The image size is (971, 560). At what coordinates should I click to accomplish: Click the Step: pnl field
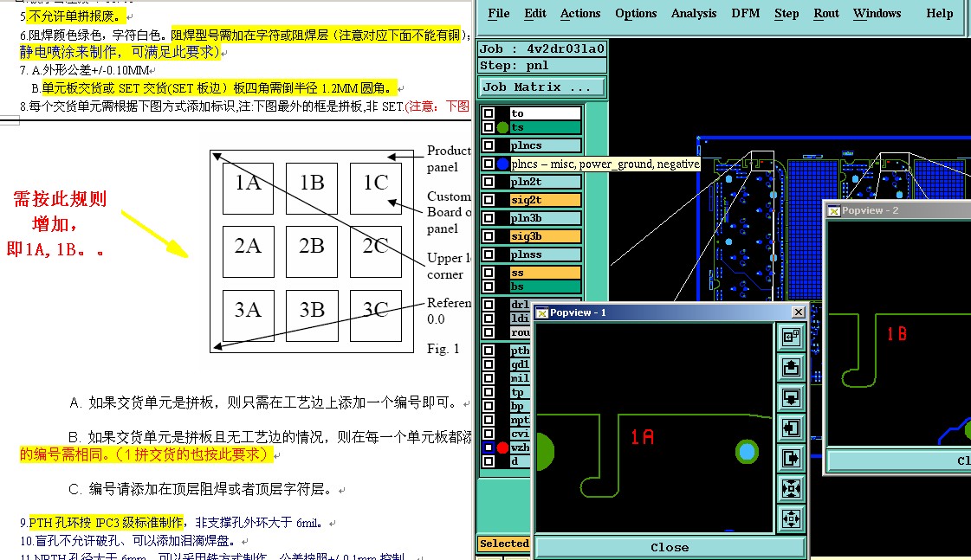pyautogui.click(x=542, y=66)
